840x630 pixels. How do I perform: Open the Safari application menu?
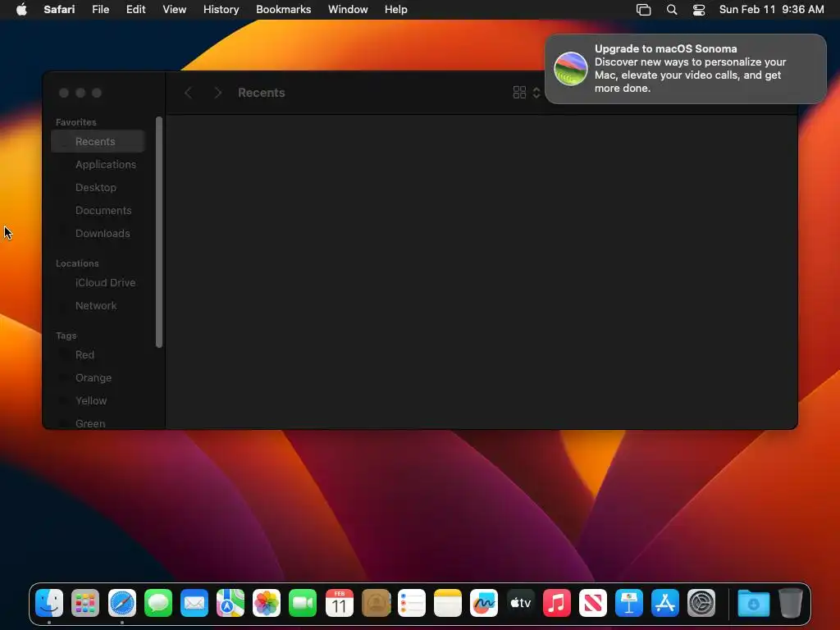point(59,10)
